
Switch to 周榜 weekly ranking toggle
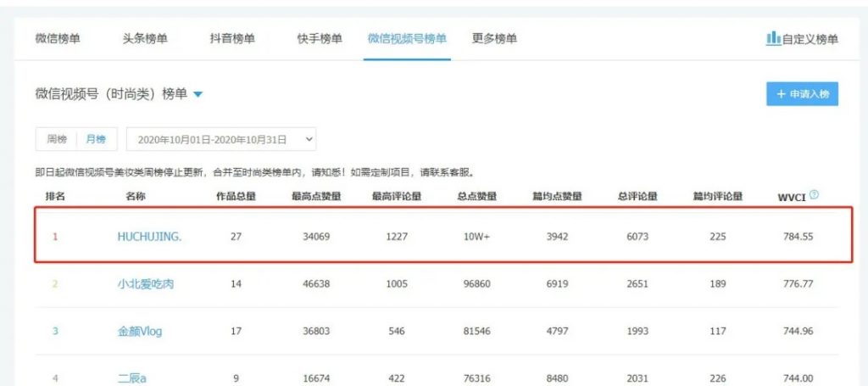[x=57, y=139]
